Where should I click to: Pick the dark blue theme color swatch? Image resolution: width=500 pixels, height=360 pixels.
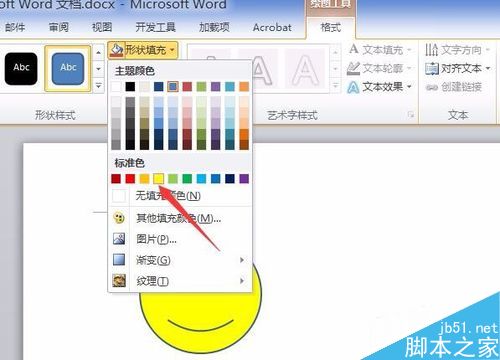(159, 87)
